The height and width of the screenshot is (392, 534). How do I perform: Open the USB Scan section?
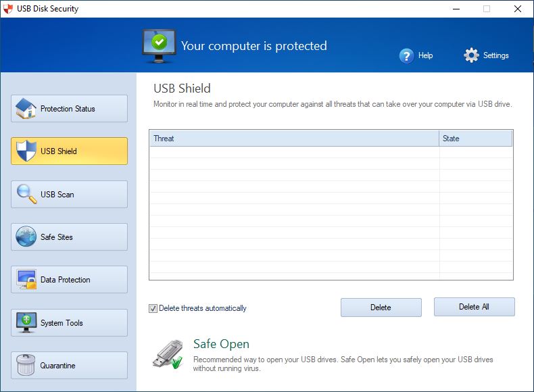(69, 194)
